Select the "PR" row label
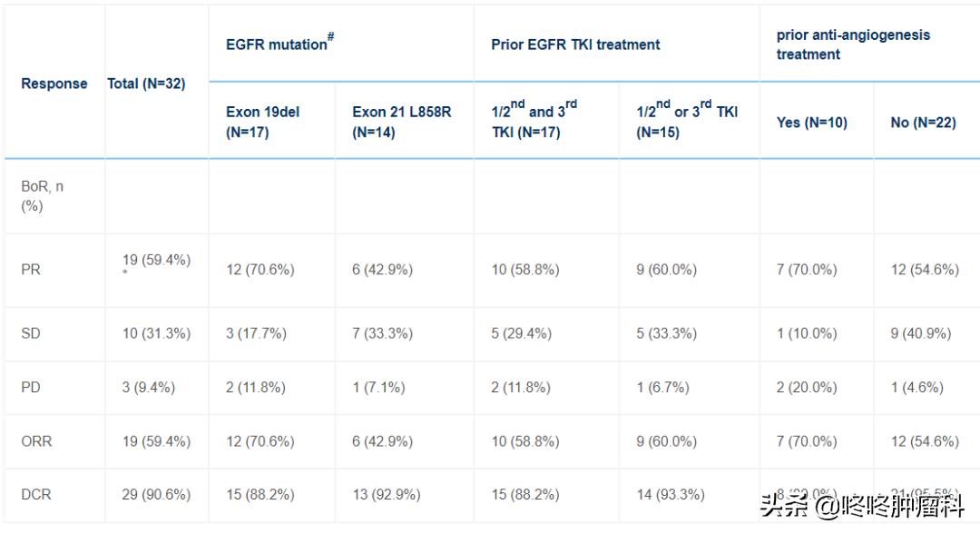 (31, 270)
